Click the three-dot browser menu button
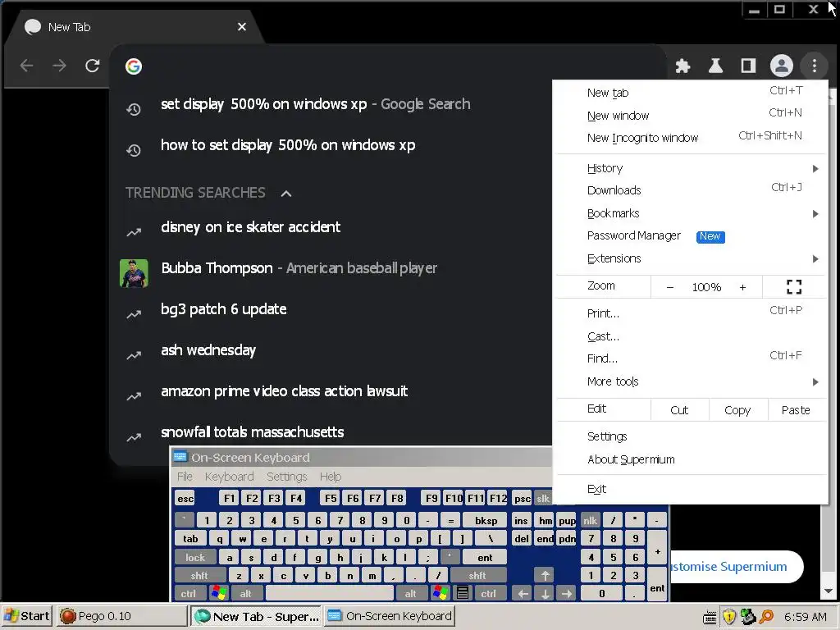 pyautogui.click(x=815, y=66)
